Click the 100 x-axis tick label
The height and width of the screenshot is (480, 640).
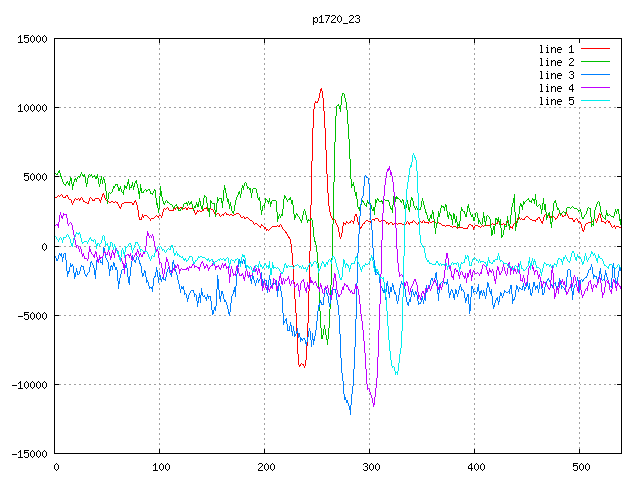tap(159, 467)
